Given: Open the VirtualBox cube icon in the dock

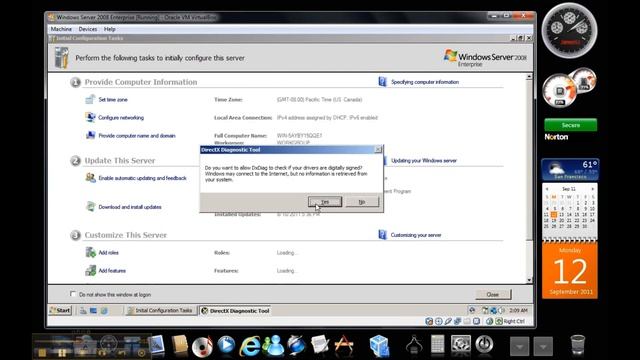Looking at the screenshot, I should point(380,345).
